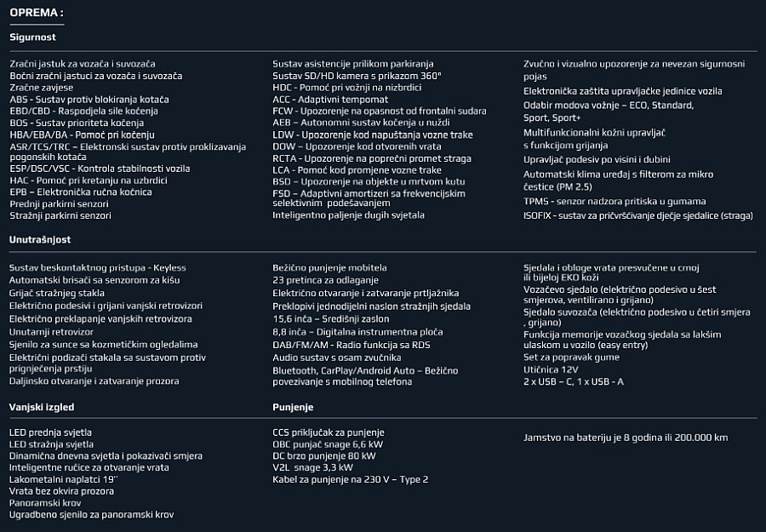Click the Jamstvo na bateriju warranty text
The image size is (766, 532).
(x=626, y=438)
